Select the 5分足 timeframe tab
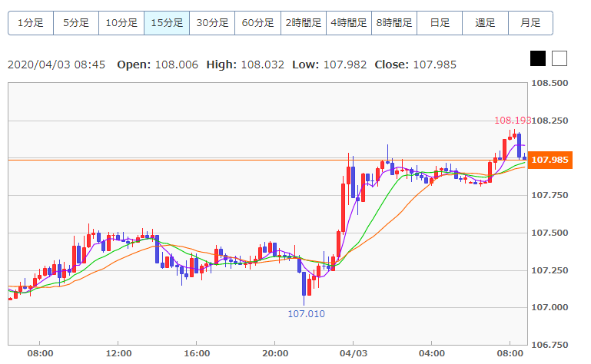591x364 pixels. (x=76, y=23)
